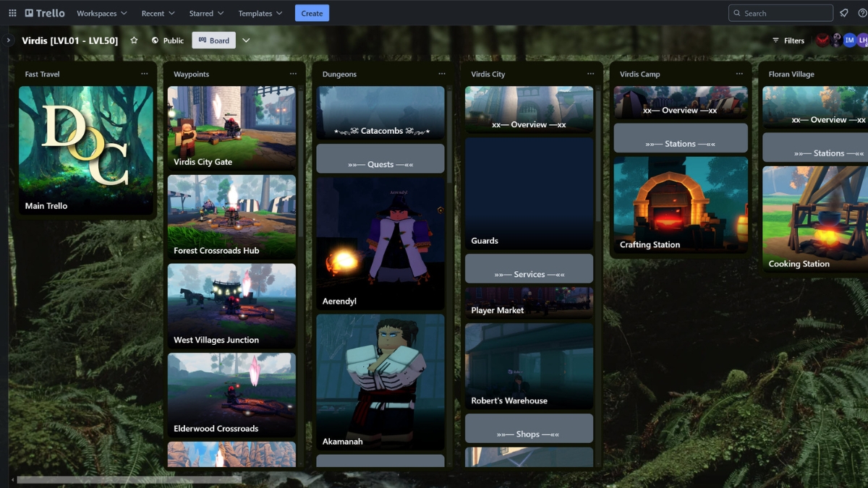The width and height of the screenshot is (868, 488).
Task: Open the Virdis City Gate card
Action: coord(231,128)
